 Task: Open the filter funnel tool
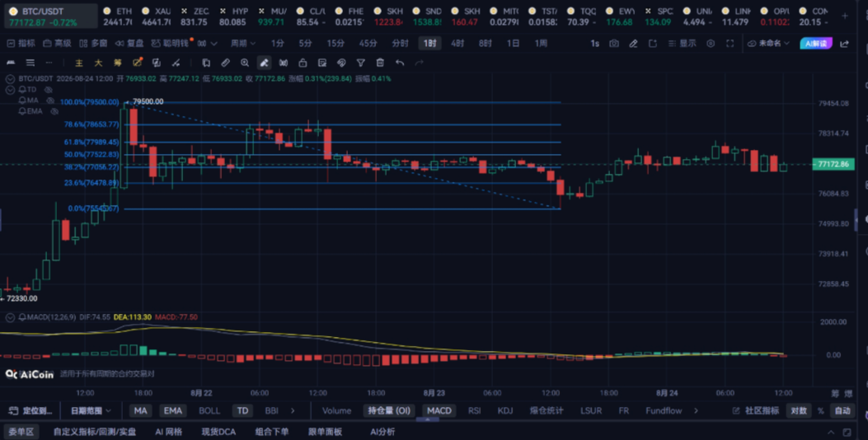click(x=361, y=63)
